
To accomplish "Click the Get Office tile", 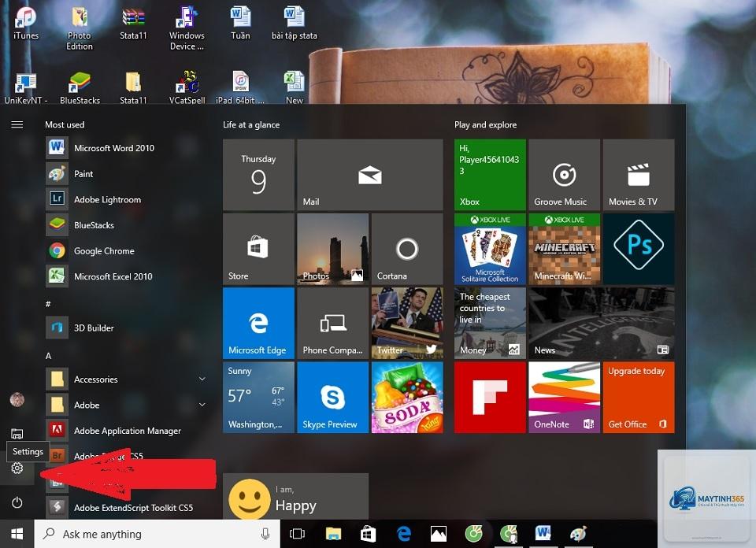I will click(639, 398).
